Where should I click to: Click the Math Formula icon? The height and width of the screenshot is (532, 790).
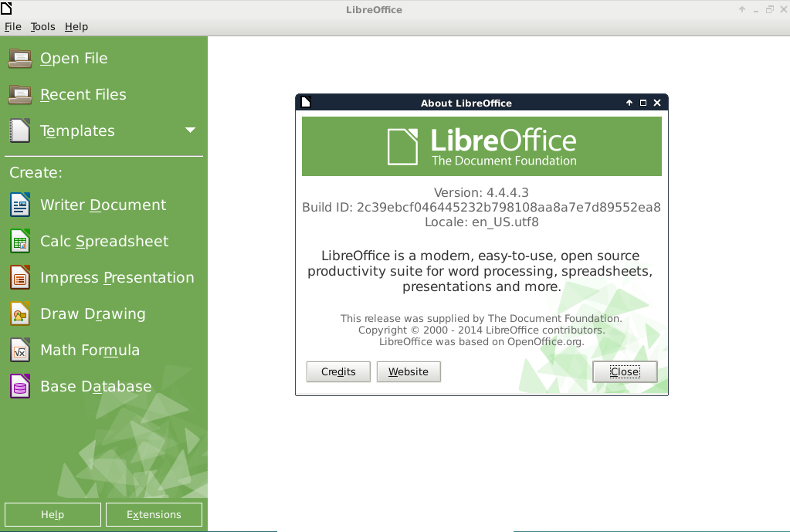(x=20, y=350)
